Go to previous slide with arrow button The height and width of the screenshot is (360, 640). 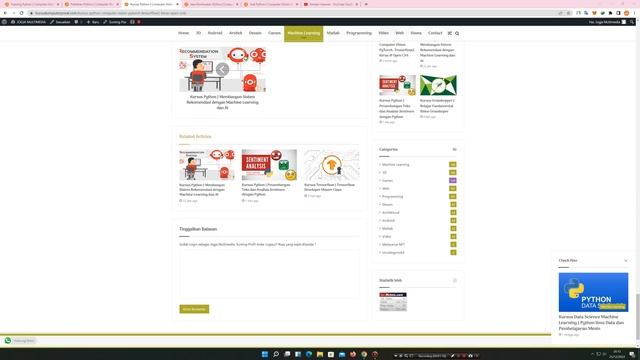[x=222, y=69]
